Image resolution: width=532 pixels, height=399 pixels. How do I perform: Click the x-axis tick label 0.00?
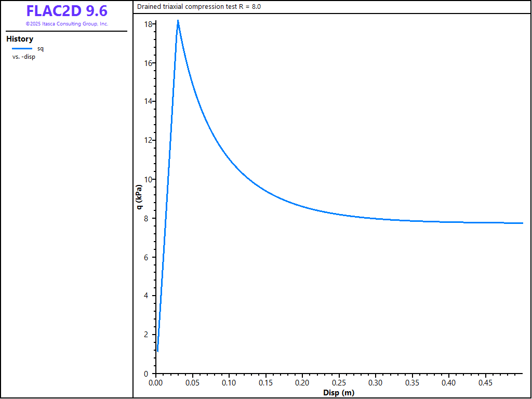coord(156,383)
